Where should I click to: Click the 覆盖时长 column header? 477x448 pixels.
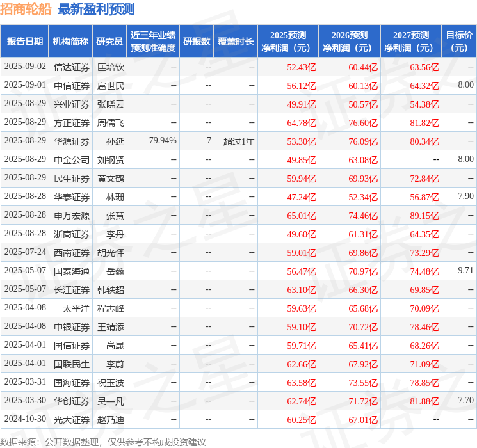click(x=236, y=42)
